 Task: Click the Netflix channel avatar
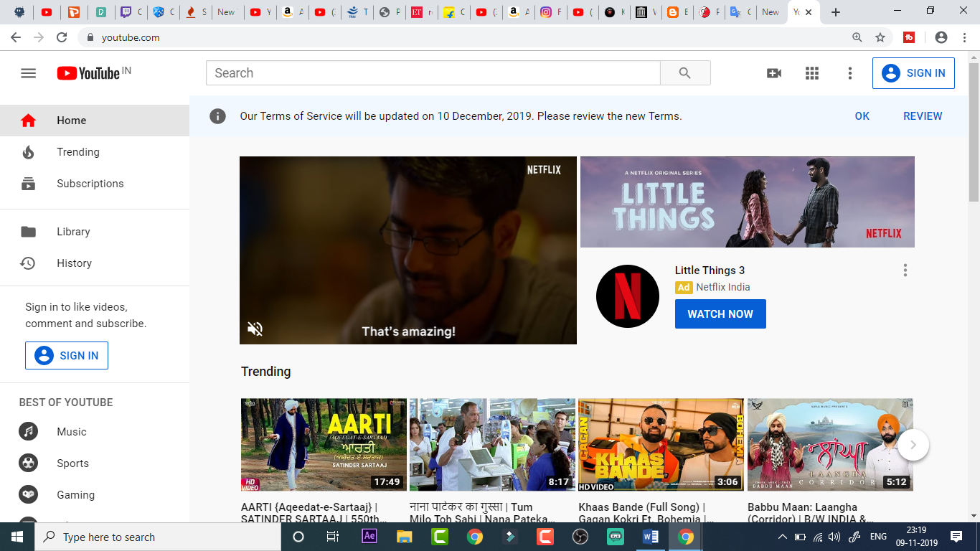(627, 296)
